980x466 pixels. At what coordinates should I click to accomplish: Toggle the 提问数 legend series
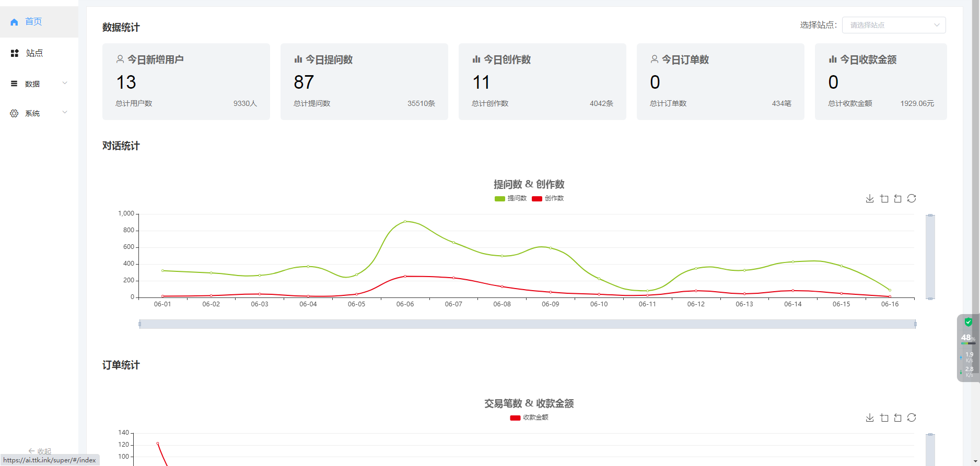(510, 198)
